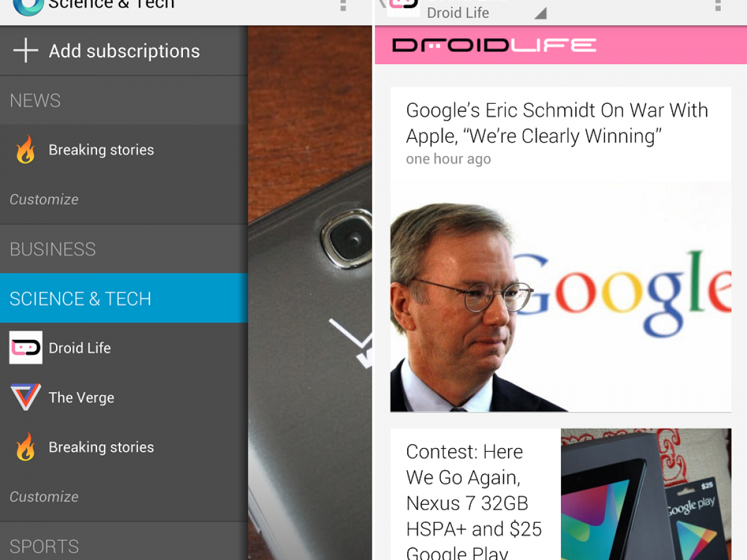This screenshot has width=747, height=560.
Task: Open the Droid Life sidebar logo icon
Action: [x=26, y=347]
